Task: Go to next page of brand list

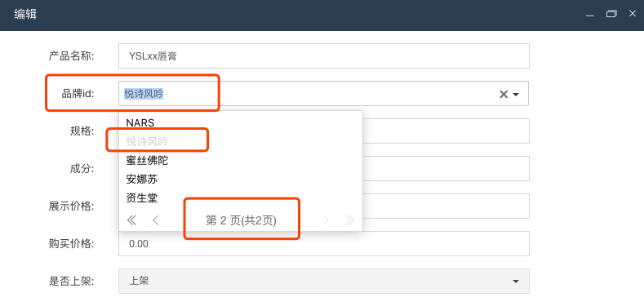Action: [326, 220]
